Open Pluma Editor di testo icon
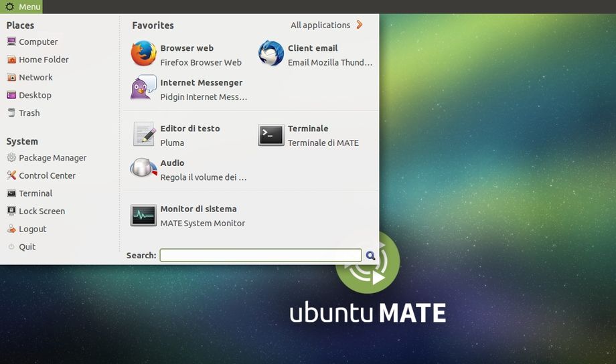 point(144,134)
